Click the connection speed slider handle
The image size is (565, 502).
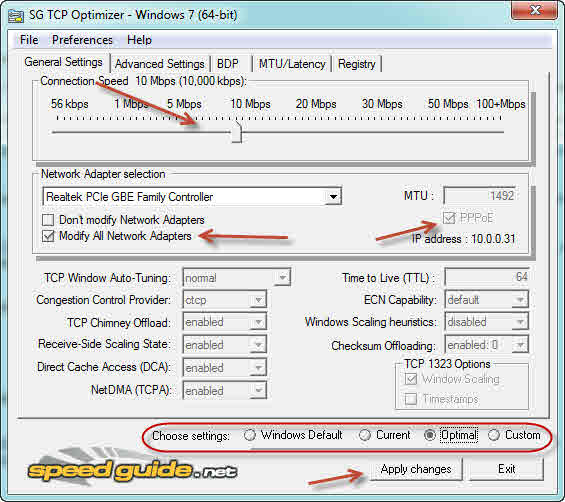click(x=237, y=132)
